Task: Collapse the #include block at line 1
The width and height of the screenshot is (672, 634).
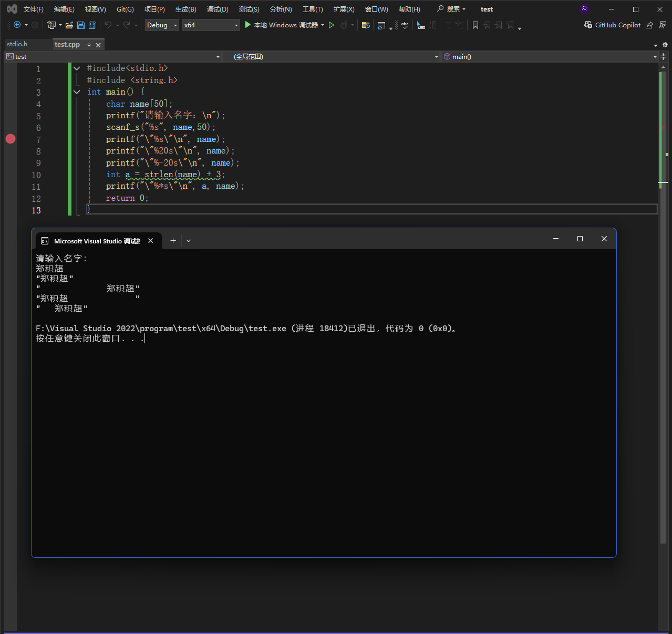Action: coord(77,68)
